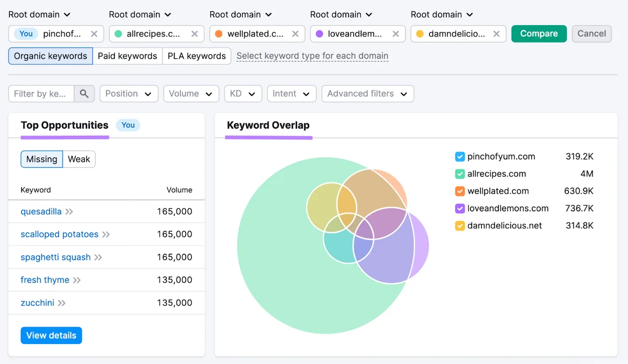Remove the pinchofyum domain with its X icon

pos(94,33)
